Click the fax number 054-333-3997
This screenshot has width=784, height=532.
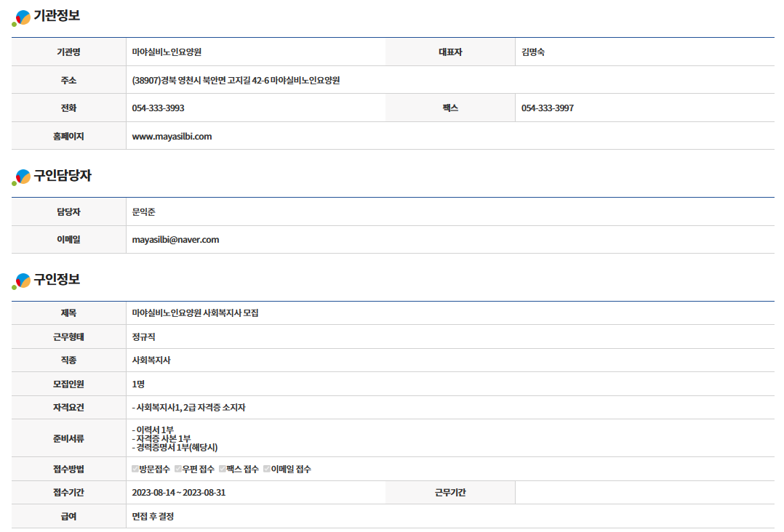pos(547,108)
